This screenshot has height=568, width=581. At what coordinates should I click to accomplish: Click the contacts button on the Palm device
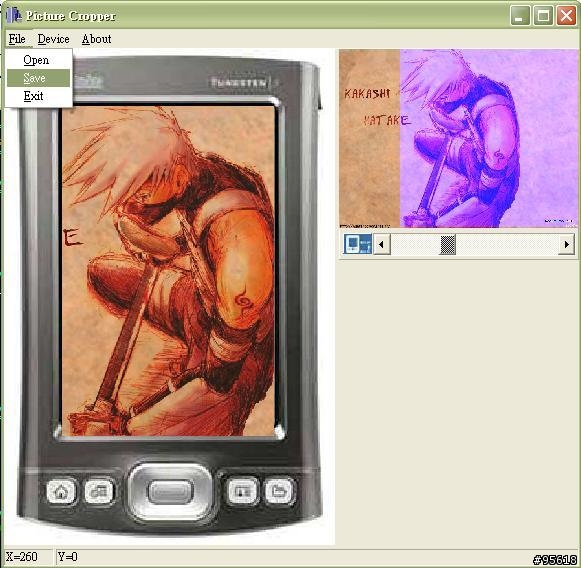[x=242, y=491]
